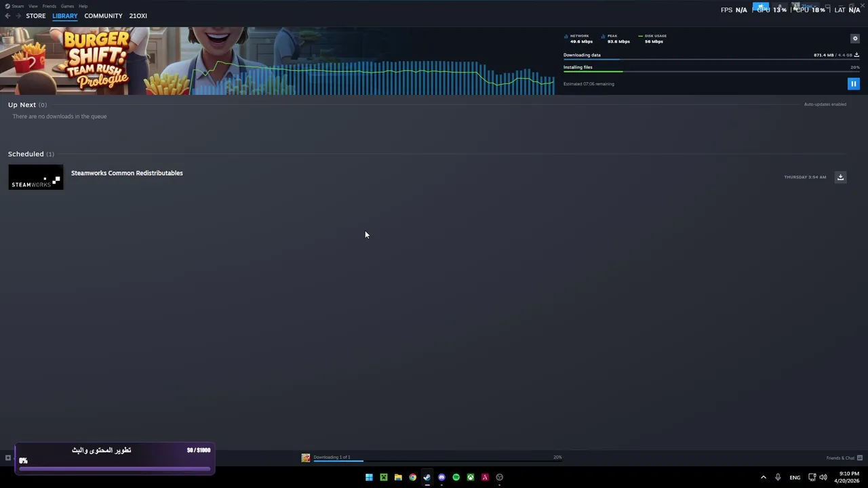Show hidden system tray icons
Screen dimensions: 868x488
763,477
